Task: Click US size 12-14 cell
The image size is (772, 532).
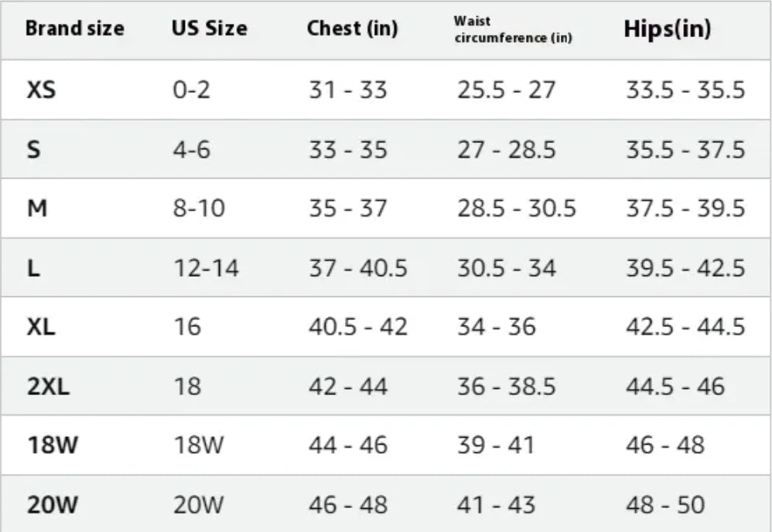Action: point(206,268)
